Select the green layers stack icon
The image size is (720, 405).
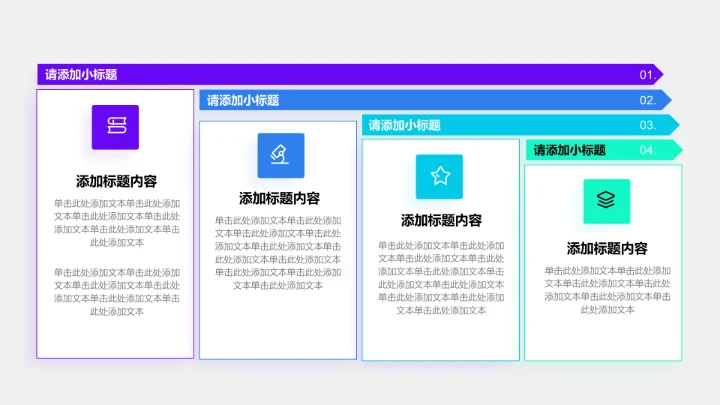pyautogui.click(x=606, y=200)
